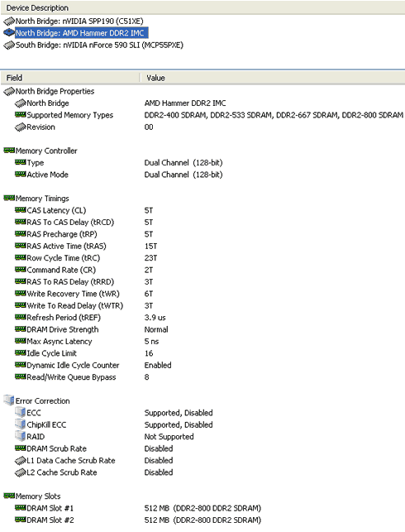Select the North Bridge Properties group
405x532 pixels.
(x=202, y=91)
